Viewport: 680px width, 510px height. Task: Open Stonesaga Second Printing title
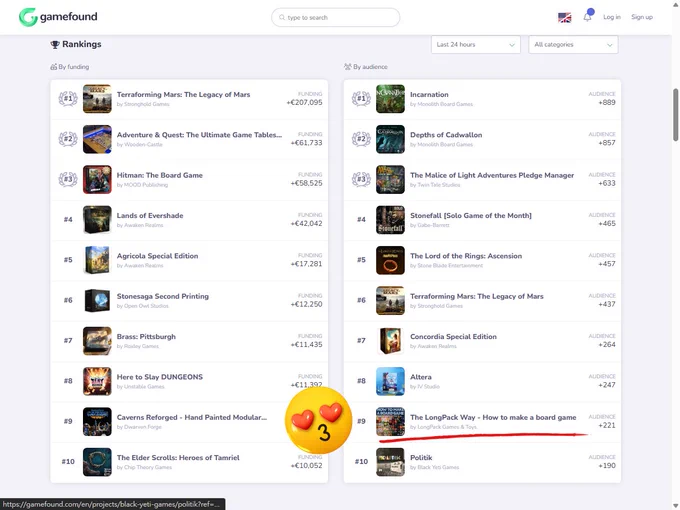coord(163,296)
